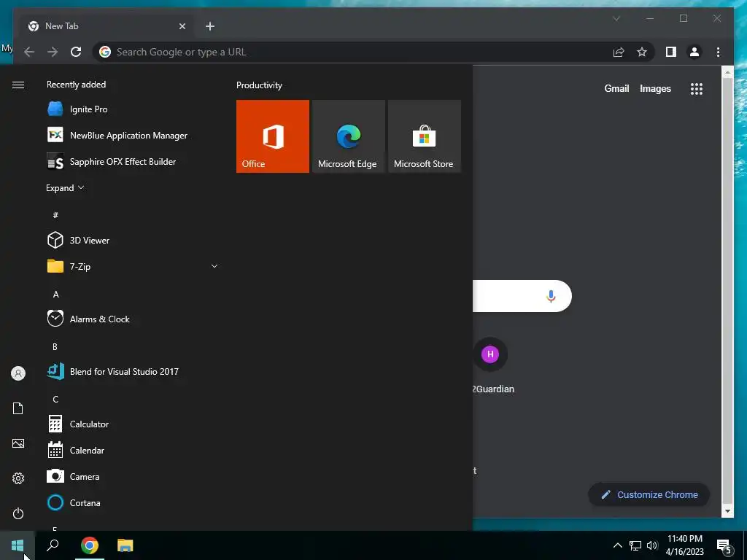The image size is (747, 560).
Task: Open the user account icon in Start
Action: [18, 373]
